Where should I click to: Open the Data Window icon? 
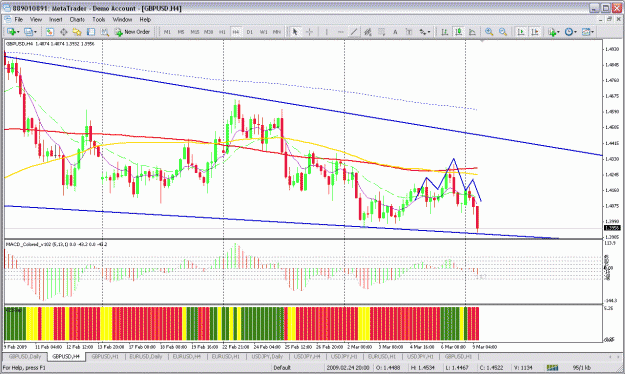pos(63,32)
